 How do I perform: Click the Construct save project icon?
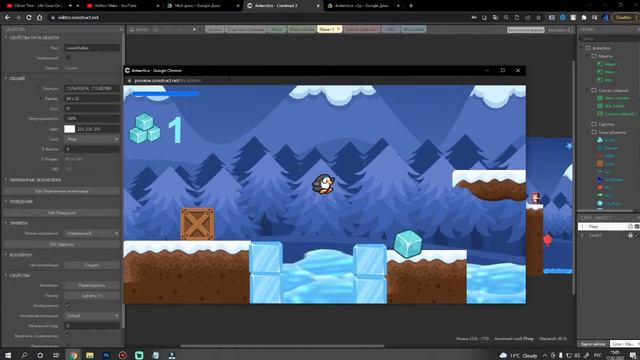pyautogui.click(x=156, y=29)
